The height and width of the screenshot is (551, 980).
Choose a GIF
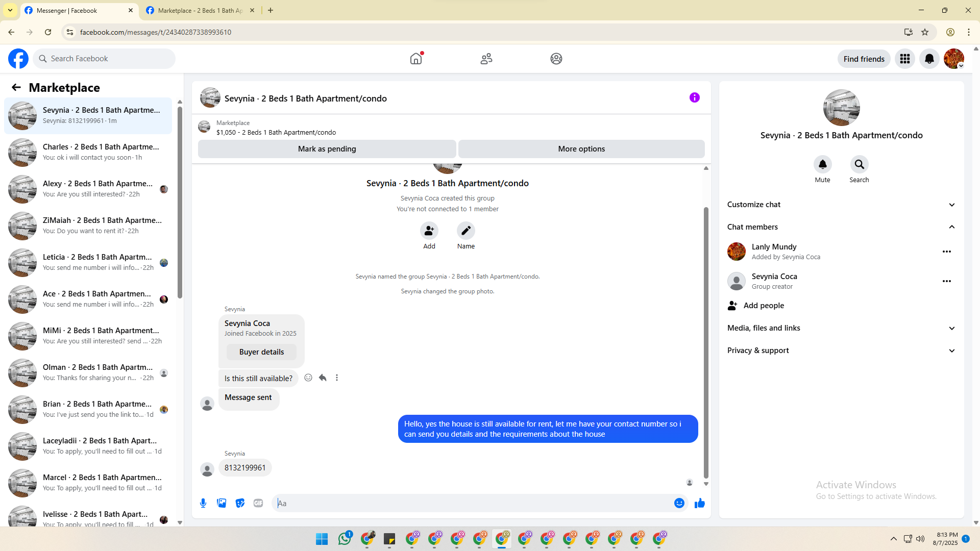[258, 503]
